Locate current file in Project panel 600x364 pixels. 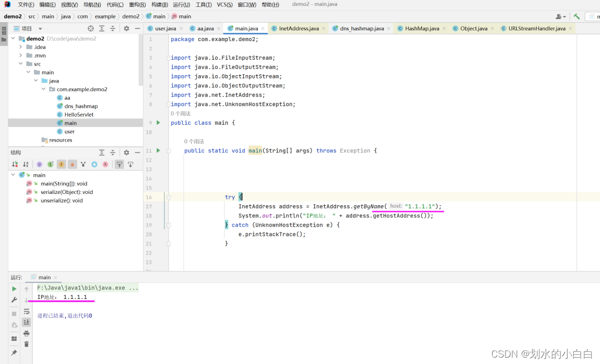pos(91,28)
